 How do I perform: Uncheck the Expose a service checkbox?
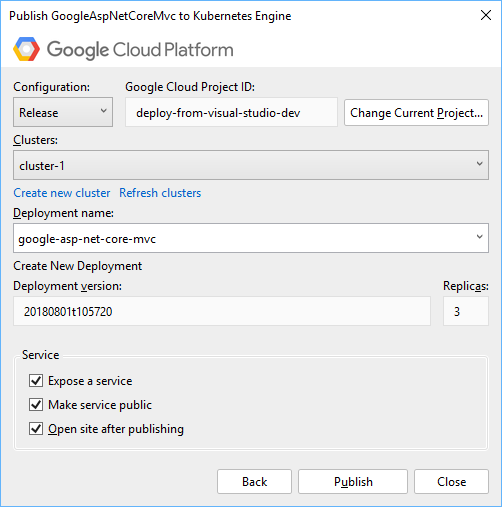(x=36, y=380)
